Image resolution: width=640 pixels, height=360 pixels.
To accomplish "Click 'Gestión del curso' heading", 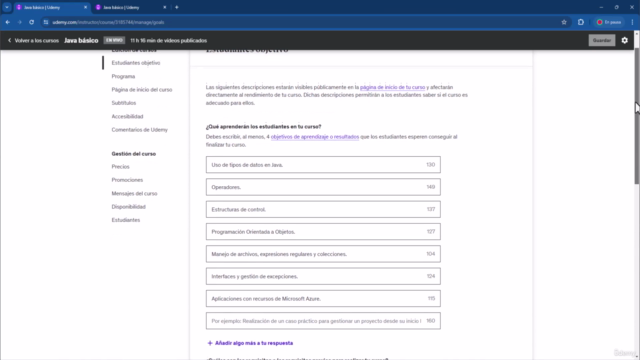I will [x=133, y=154].
